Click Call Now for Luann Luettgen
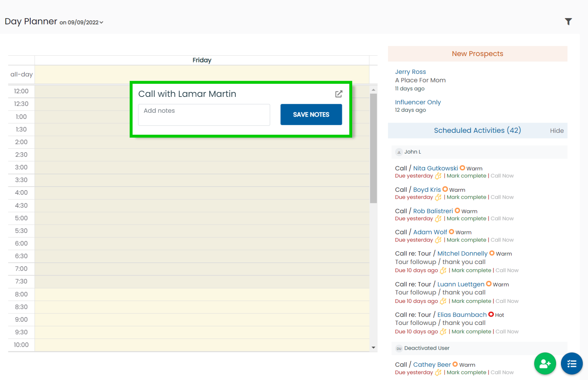The width and height of the screenshot is (588, 380). 507,301
